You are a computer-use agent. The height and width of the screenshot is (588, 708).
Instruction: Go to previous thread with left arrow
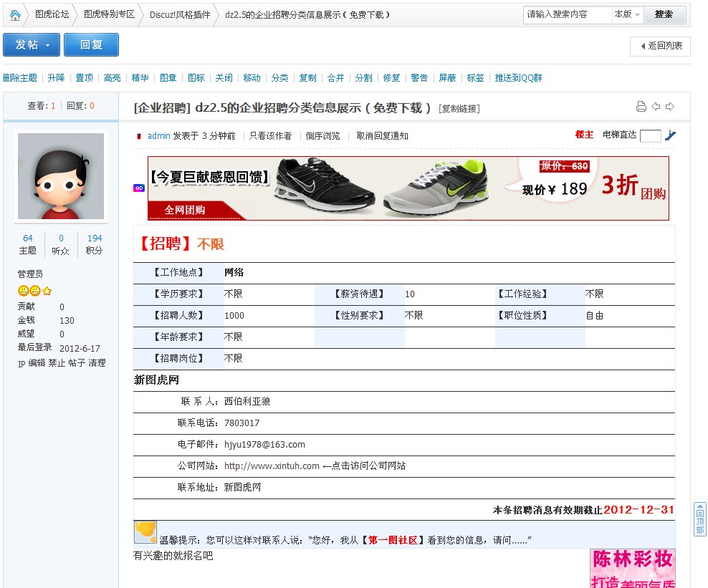click(x=656, y=107)
